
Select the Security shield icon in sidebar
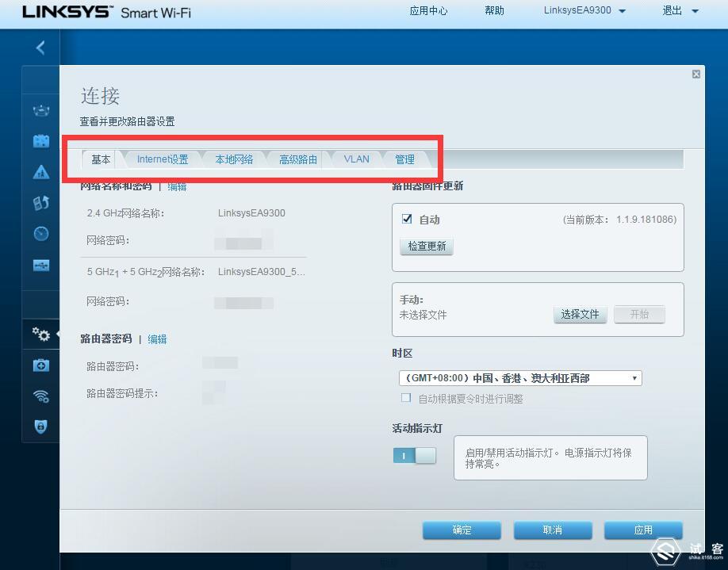point(41,427)
